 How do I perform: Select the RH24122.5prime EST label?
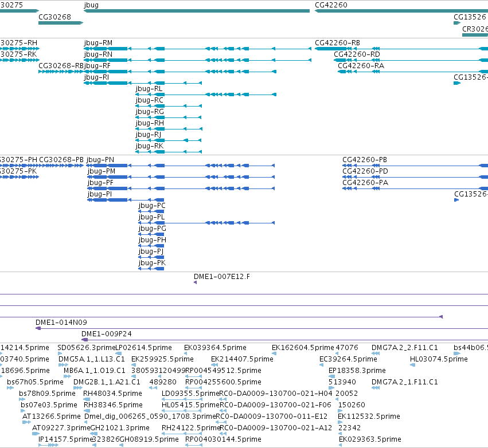[191, 428]
